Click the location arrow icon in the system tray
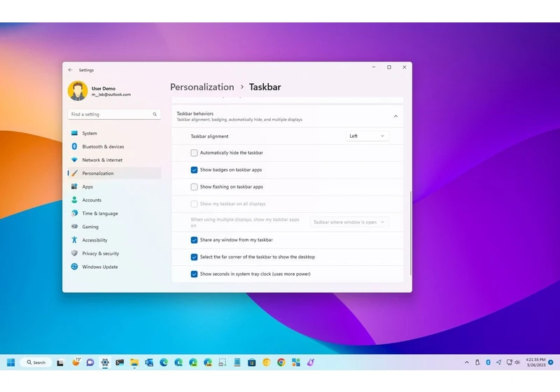 tap(498, 363)
